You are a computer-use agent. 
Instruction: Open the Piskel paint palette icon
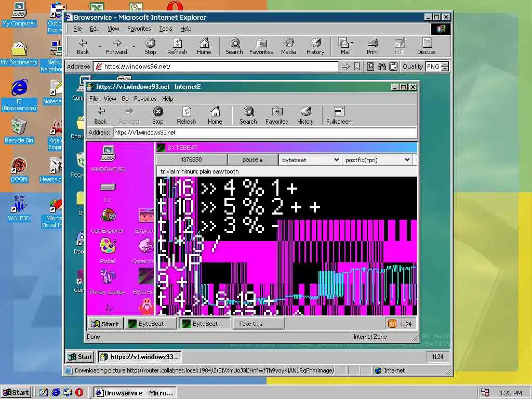click(108, 250)
